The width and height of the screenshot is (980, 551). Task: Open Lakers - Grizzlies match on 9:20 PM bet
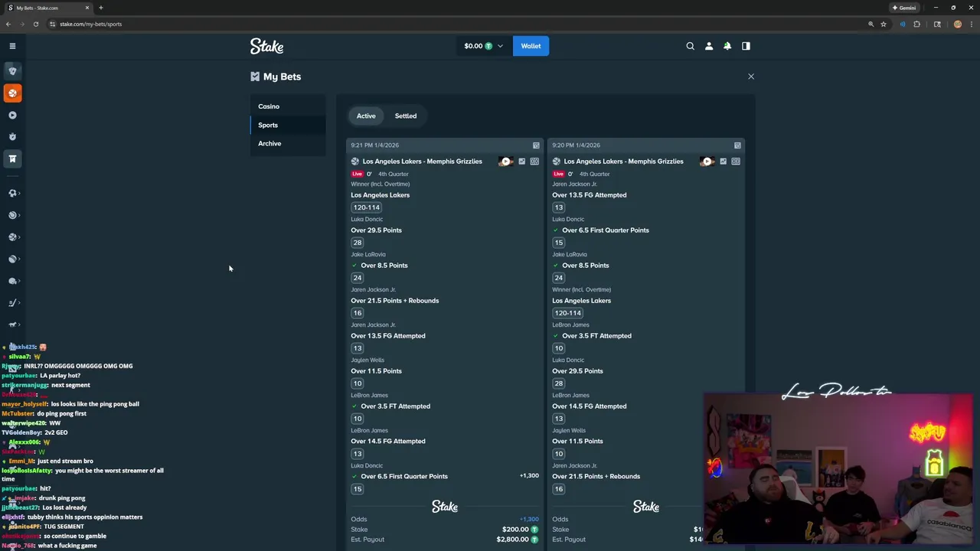[623, 161]
